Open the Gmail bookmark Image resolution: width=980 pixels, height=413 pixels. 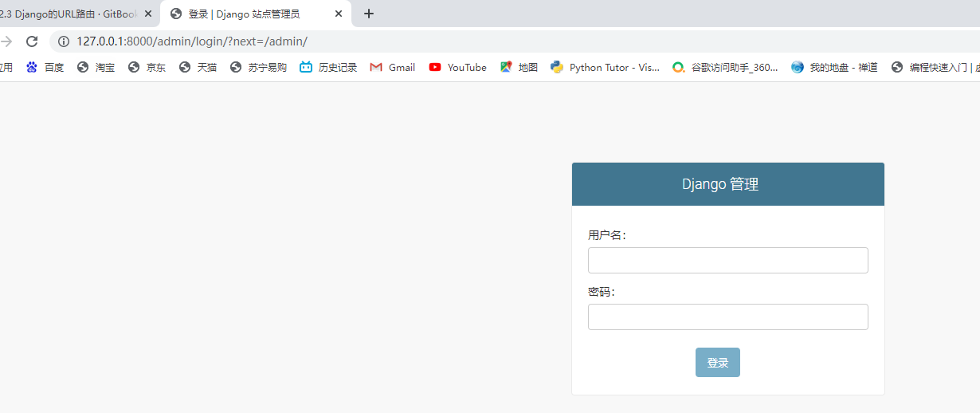pyautogui.click(x=393, y=68)
